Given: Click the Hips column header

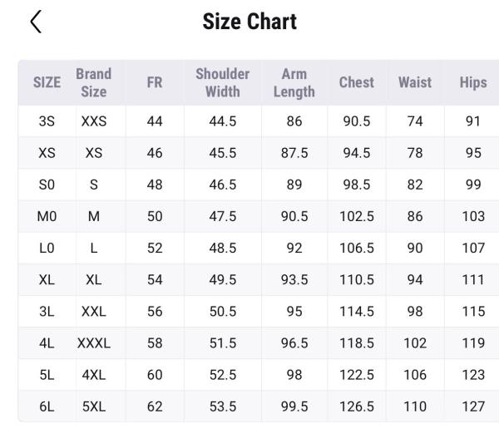Looking at the screenshot, I should point(472,82).
